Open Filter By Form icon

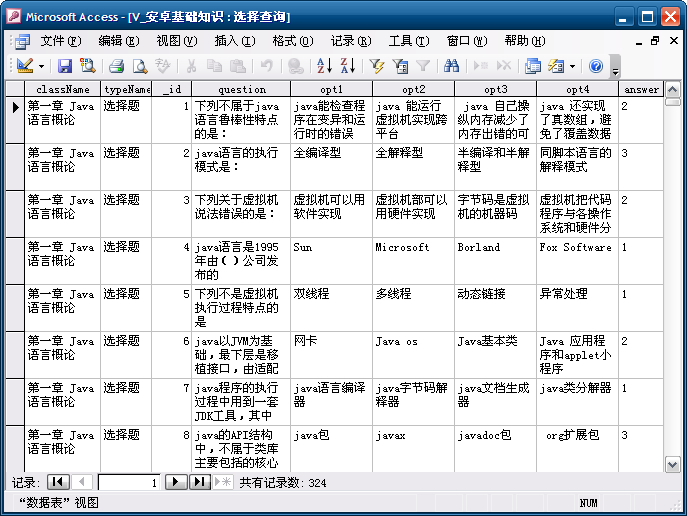tap(400, 66)
